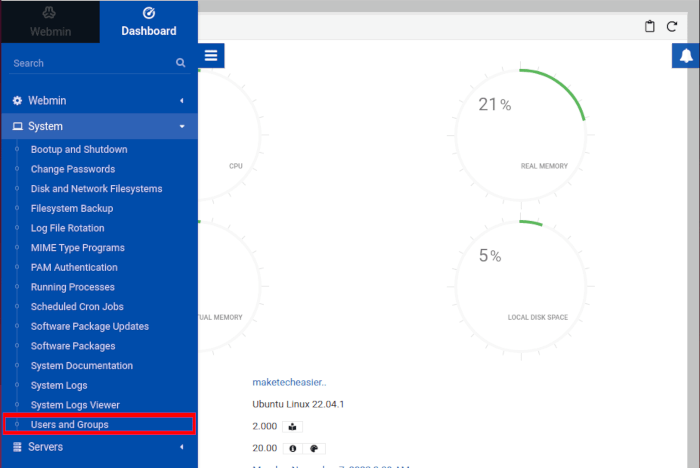700x468 pixels.
Task: Open System Logs Viewer
Action: 75,405
